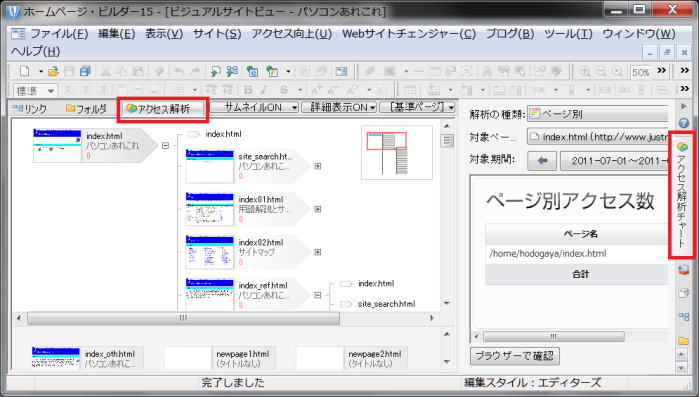Click the blue left arrow period button
Viewport: 699px width, 397px height.
pos(542,160)
